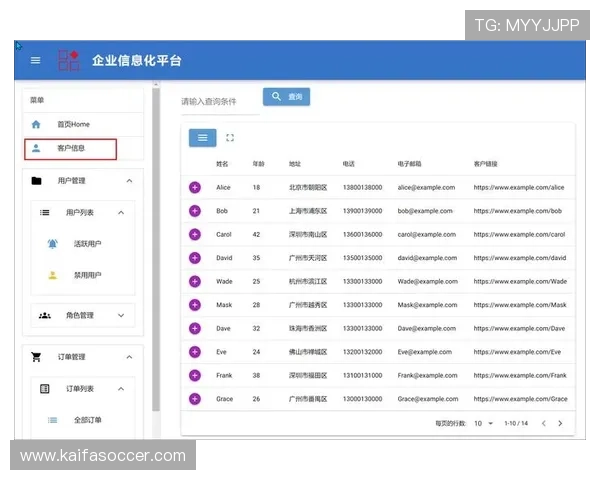The height and width of the screenshot is (480, 600).
Task: Click email cell david@example.com
Action: click(x=427, y=258)
